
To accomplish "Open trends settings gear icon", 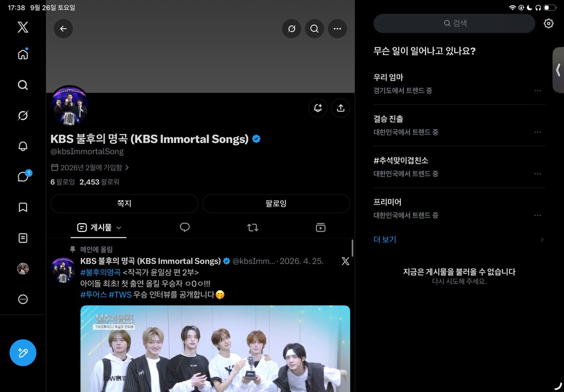I will (548, 24).
